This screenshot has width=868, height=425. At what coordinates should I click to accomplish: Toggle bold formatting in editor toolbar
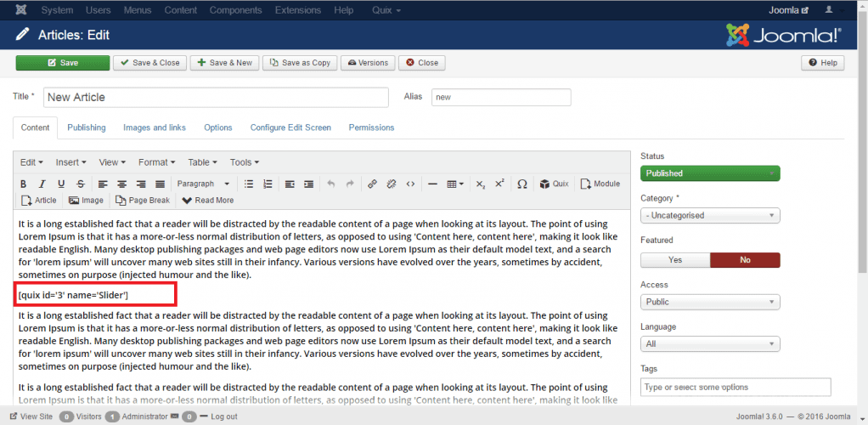[24, 184]
